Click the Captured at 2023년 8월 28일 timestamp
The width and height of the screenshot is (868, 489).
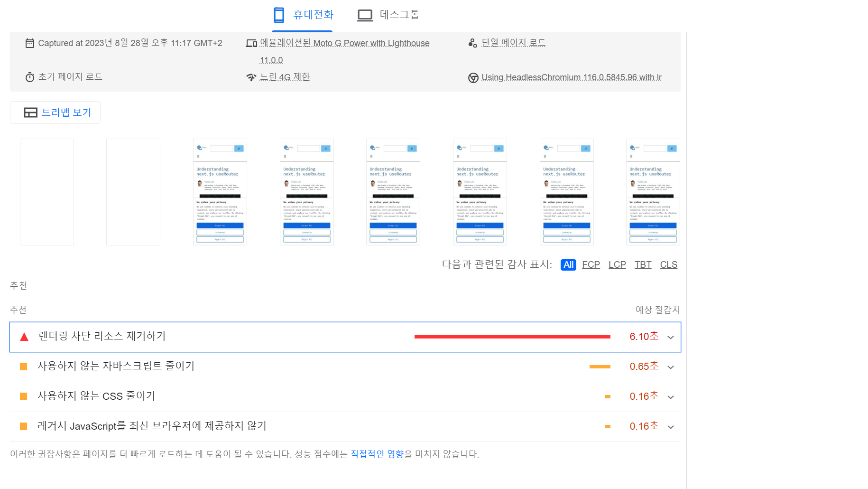pos(130,43)
